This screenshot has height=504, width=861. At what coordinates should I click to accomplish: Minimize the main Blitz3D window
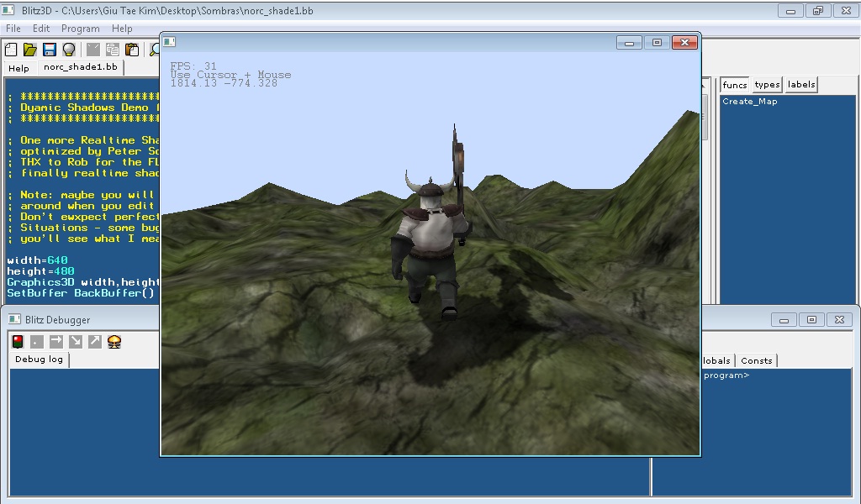(790, 10)
